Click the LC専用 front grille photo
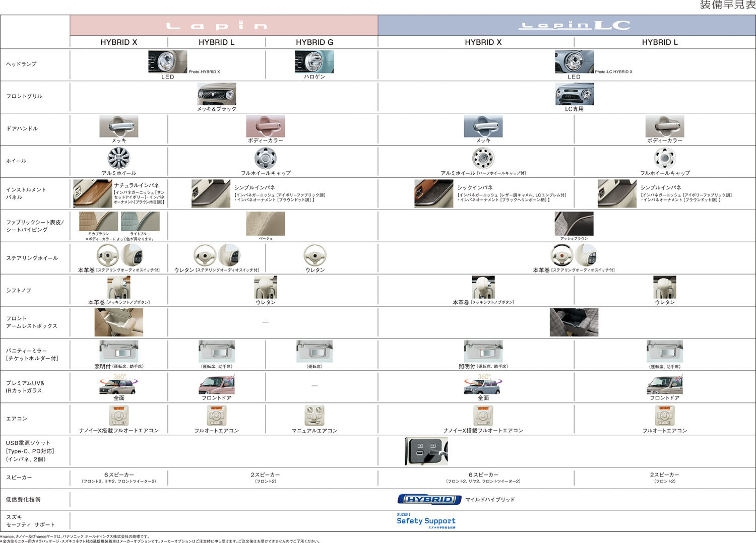The image size is (756, 543). (x=574, y=94)
